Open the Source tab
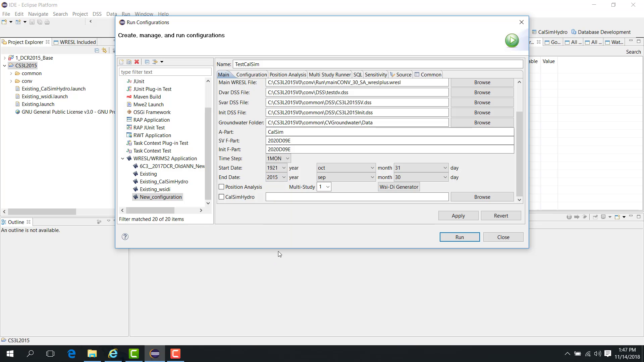Image resolution: width=644 pixels, height=362 pixels. [400, 75]
